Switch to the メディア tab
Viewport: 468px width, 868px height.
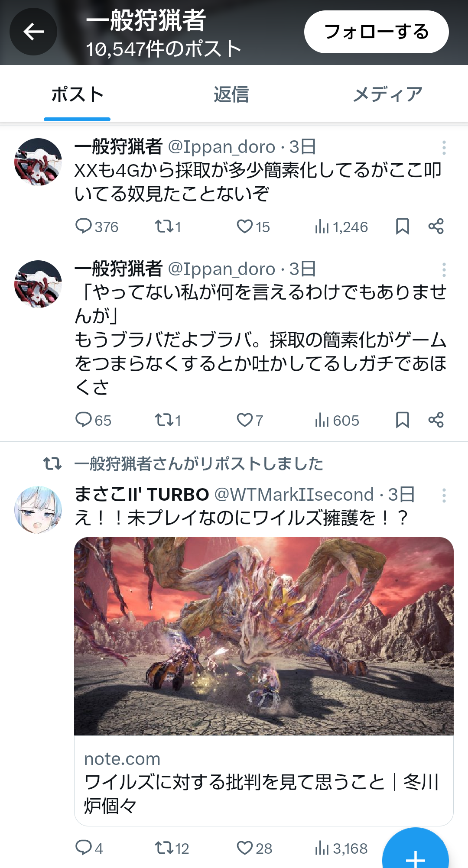point(388,94)
